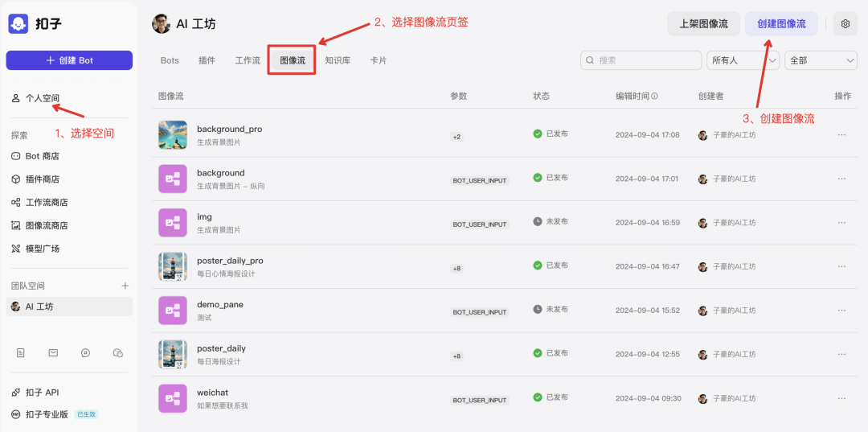The width and height of the screenshot is (868, 432).
Task: Open more options for poster_daily_pro row
Action: tap(841, 266)
